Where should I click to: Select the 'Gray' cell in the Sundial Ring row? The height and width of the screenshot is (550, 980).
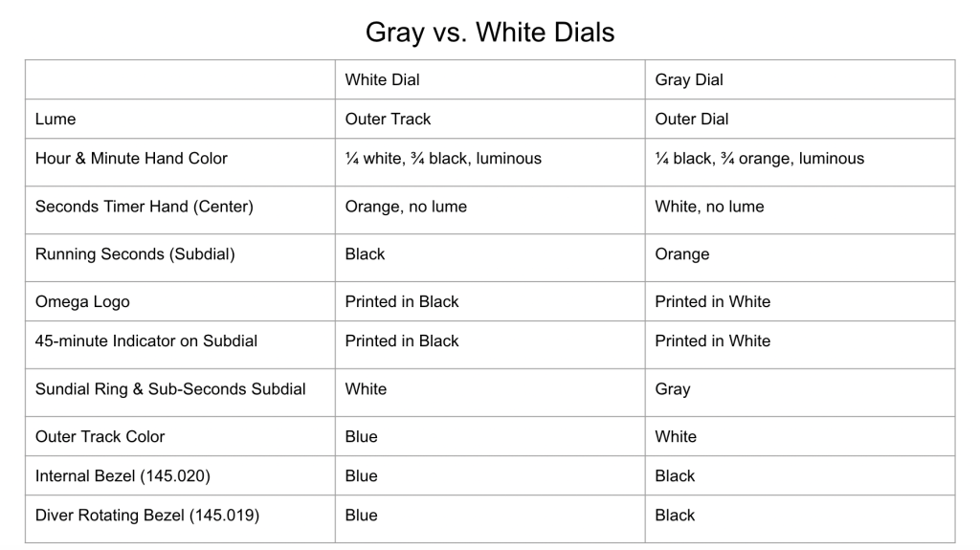pos(673,389)
